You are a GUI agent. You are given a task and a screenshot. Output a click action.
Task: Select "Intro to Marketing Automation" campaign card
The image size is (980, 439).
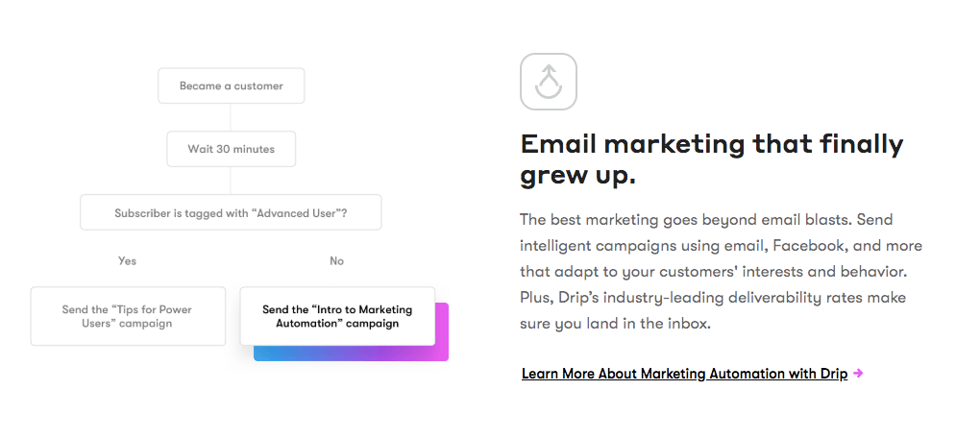337,316
